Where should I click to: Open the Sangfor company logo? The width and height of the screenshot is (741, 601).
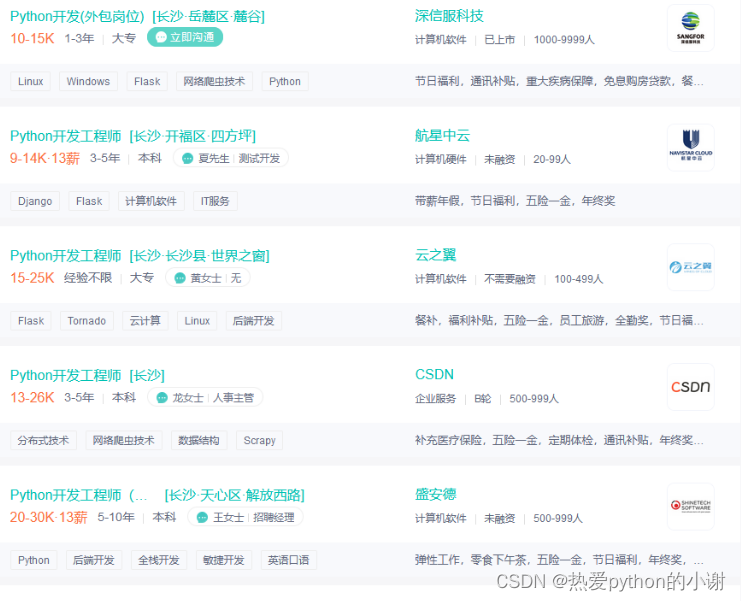(x=690, y=28)
